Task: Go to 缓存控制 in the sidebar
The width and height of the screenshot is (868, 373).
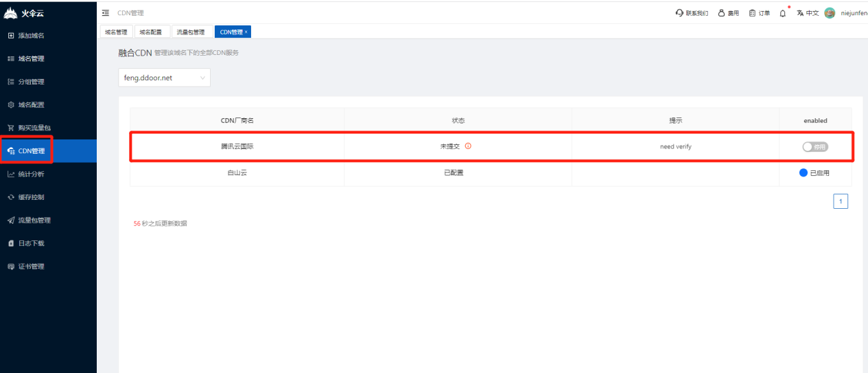Action: (x=31, y=197)
